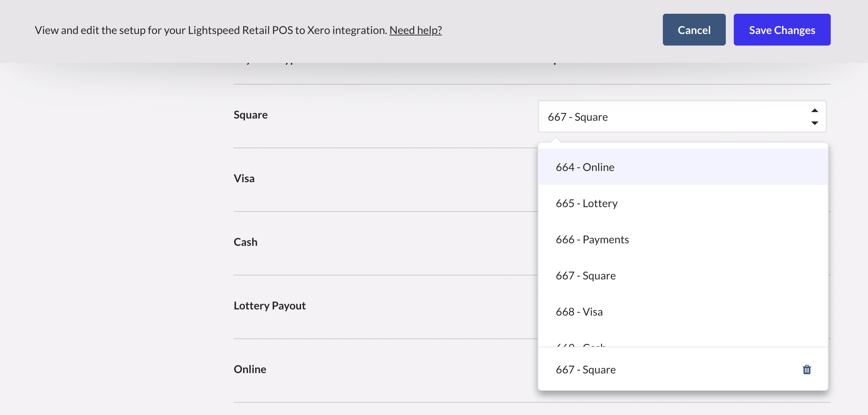Image resolution: width=868 pixels, height=415 pixels.
Task: Click the partially visible 669 - Cash option
Action: tap(581, 345)
